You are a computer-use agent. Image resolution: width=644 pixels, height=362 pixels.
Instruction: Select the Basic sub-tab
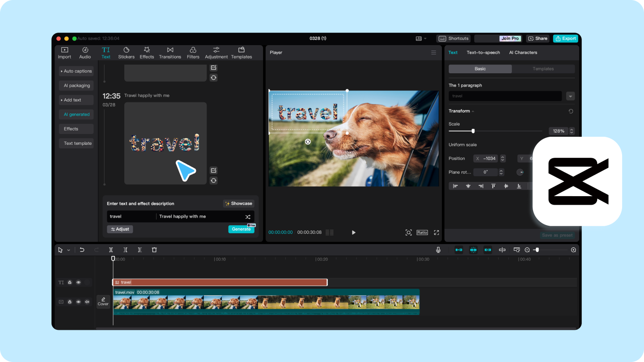[x=480, y=69]
